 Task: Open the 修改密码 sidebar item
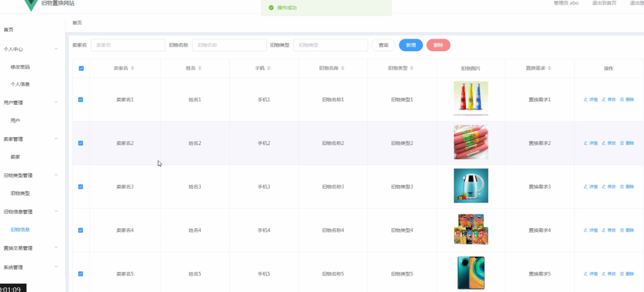(20, 67)
